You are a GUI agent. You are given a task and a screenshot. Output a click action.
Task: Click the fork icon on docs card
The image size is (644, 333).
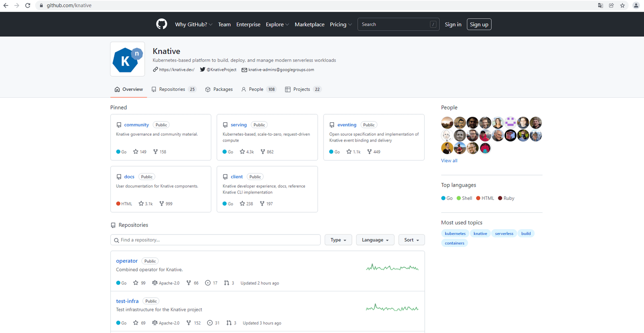tap(161, 203)
